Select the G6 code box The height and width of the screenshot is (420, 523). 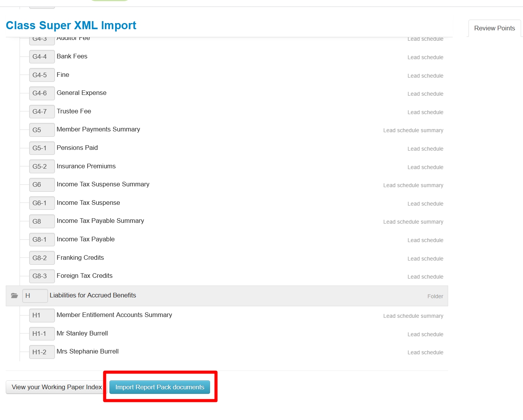tap(42, 184)
